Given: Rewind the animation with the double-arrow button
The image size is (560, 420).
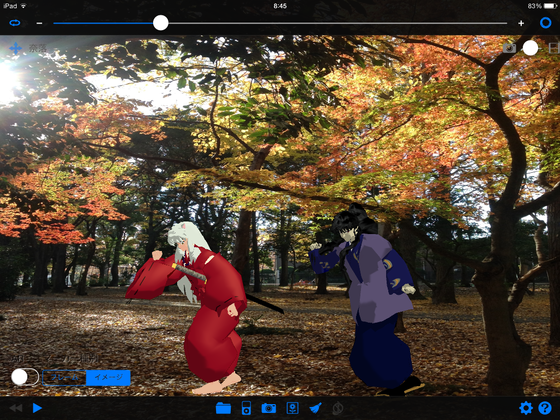Looking at the screenshot, I should (x=16, y=408).
